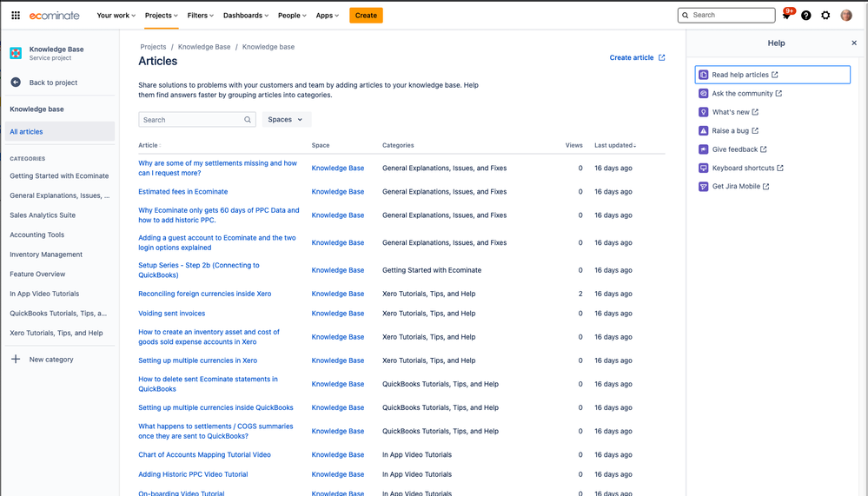Open Setting up multiple currencies inside QuickBooks

tap(215, 407)
